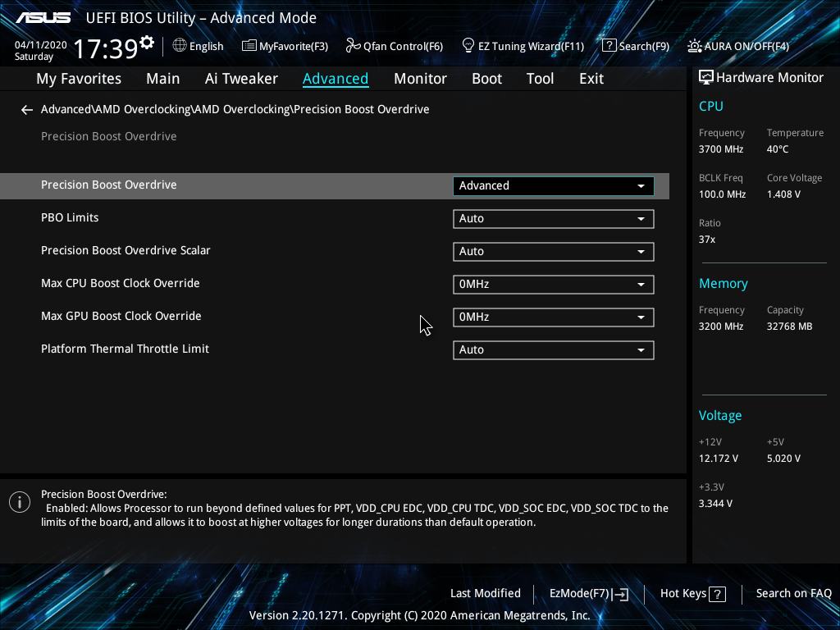Select the Precision Boost Overdrive Scalar label

[126, 250]
